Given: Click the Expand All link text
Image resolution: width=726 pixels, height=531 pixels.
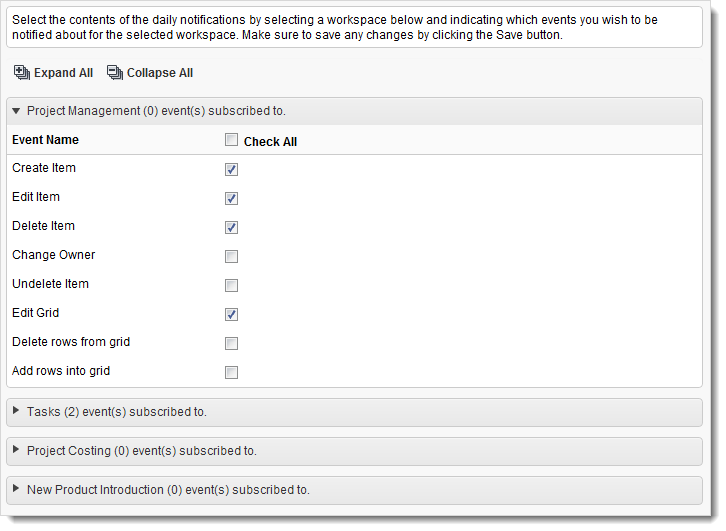Looking at the screenshot, I should pos(63,73).
